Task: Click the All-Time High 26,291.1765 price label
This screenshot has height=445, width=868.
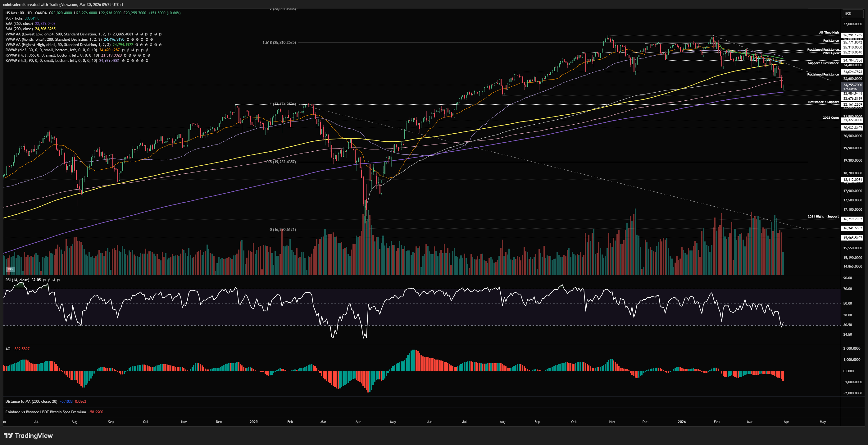Action: pos(852,35)
